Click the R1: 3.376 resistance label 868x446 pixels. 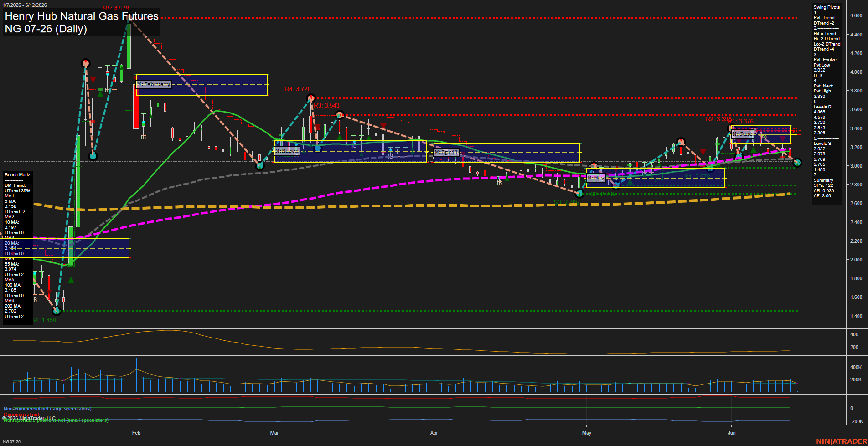coord(741,122)
